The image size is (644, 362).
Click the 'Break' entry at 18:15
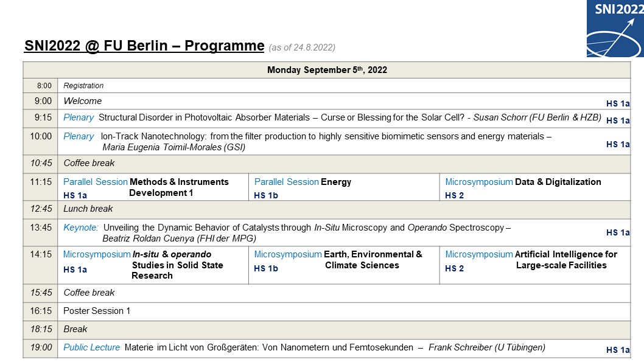click(x=75, y=329)
